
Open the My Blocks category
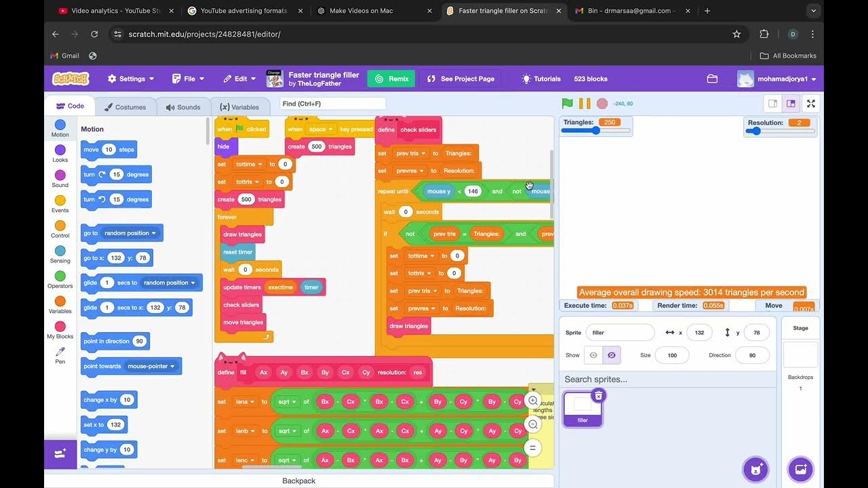point(60,330)
